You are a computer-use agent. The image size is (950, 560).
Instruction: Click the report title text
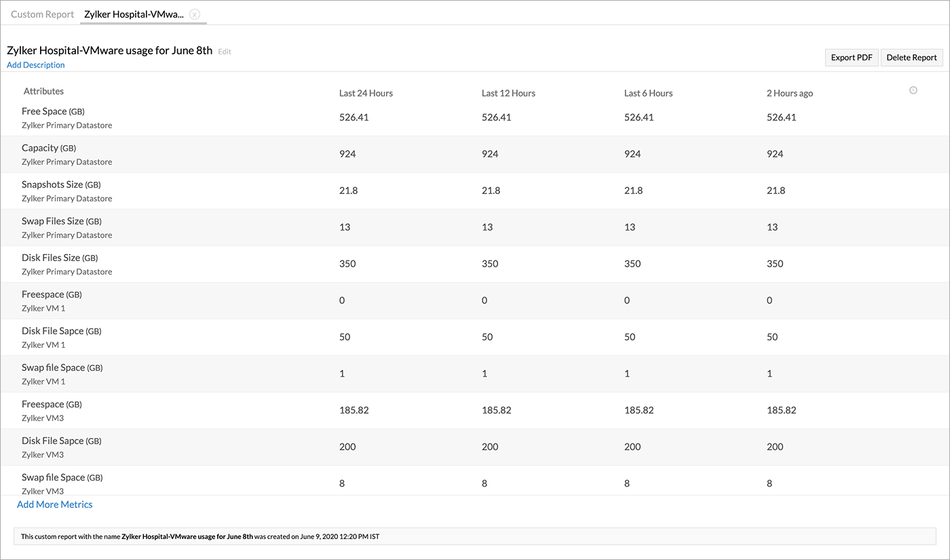pyautogui.click(x=109, y=50)
